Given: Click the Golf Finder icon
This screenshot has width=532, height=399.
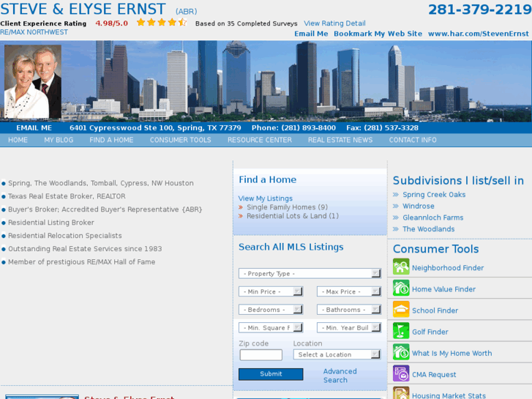Looking at the screenshot, I should pyautogui.click(x=401, y=331).
